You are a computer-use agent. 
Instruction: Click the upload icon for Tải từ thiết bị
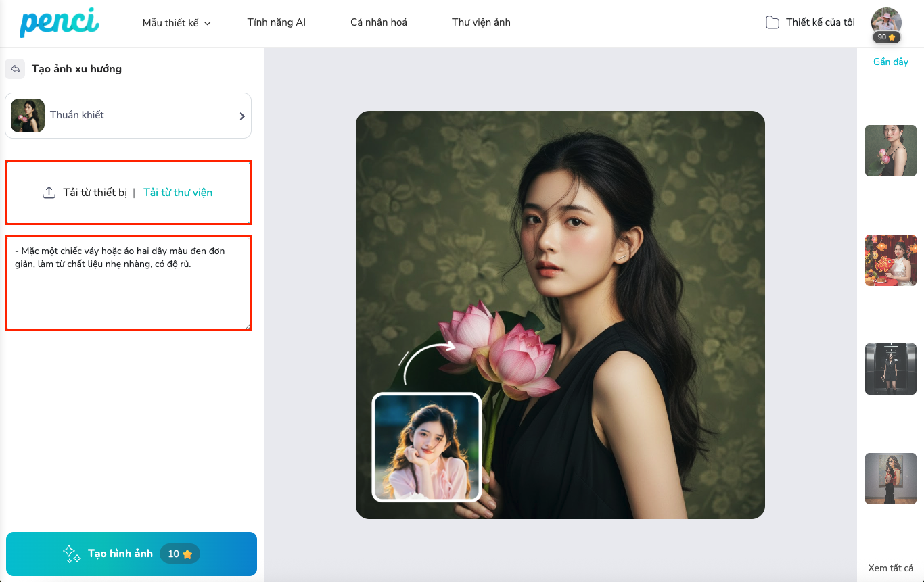pos(49,193)
